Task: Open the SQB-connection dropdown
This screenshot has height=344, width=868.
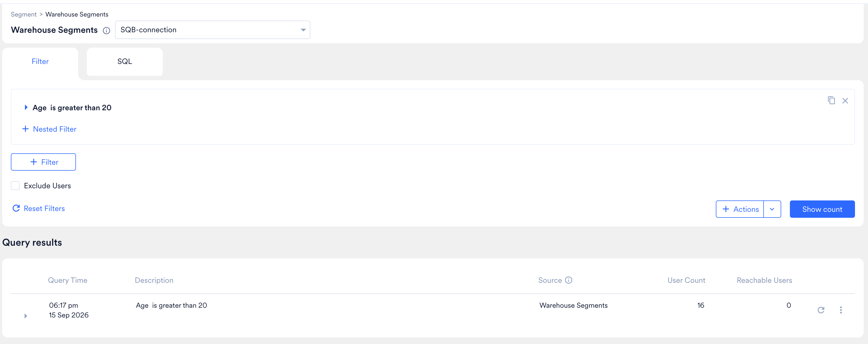Action: coord(212,30)
